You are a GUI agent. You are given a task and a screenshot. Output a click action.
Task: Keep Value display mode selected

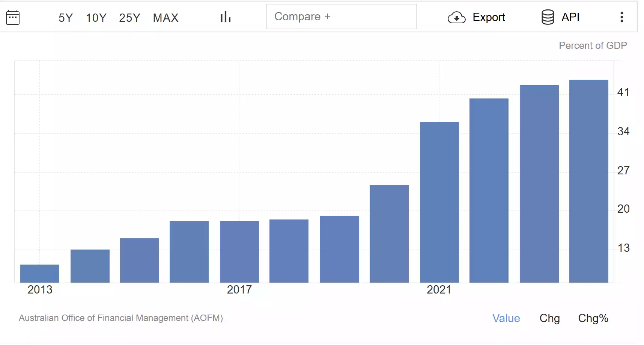[x=506, y=318]
